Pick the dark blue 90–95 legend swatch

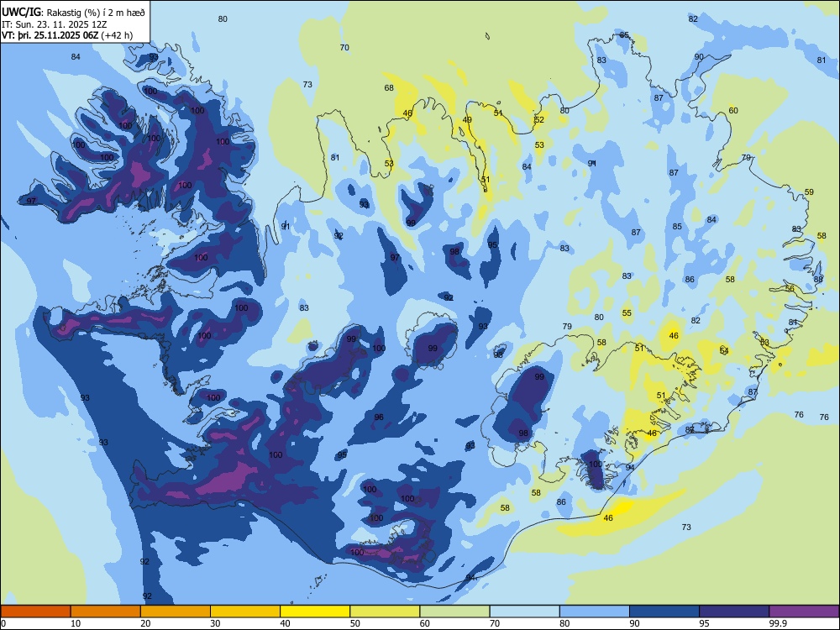pyautogui.click(x=664, y=612)
